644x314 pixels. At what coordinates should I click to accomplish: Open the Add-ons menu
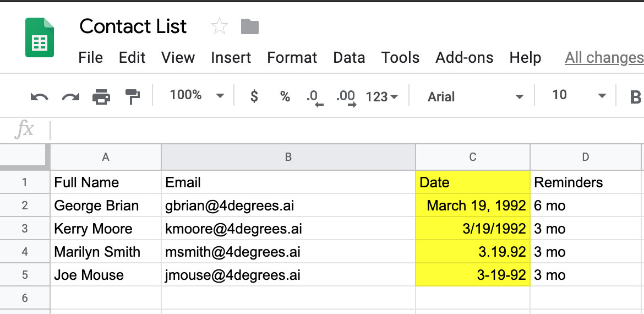464,57
